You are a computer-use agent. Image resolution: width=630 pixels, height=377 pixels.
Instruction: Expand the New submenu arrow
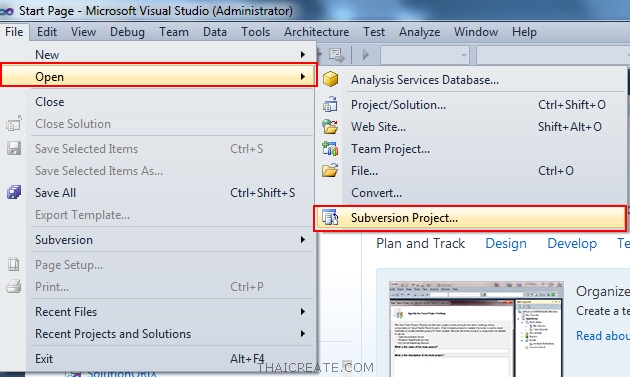[x=303, y=54]
